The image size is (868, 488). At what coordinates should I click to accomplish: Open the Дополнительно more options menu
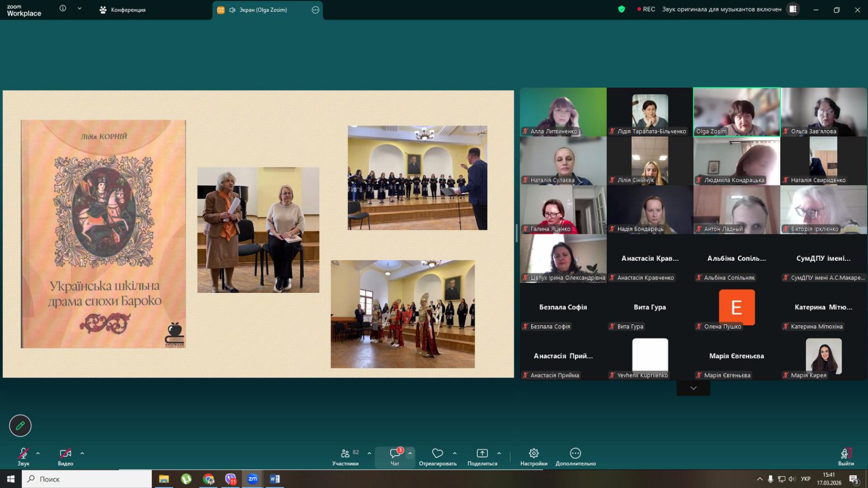click(x=575, y=457)
